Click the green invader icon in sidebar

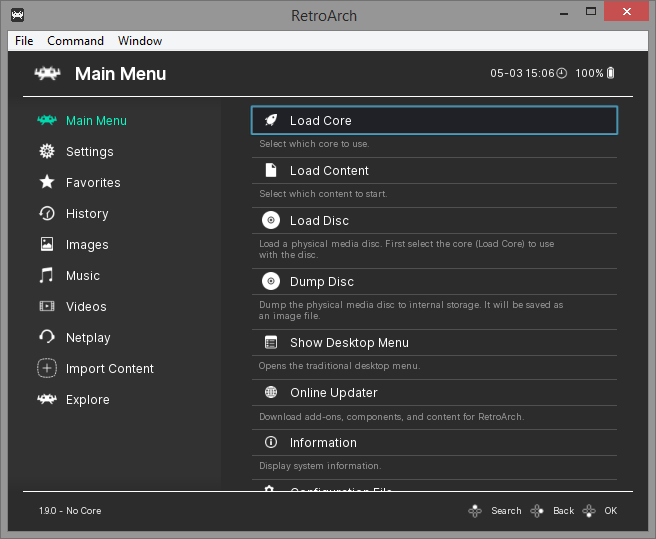tap(47, 121)
